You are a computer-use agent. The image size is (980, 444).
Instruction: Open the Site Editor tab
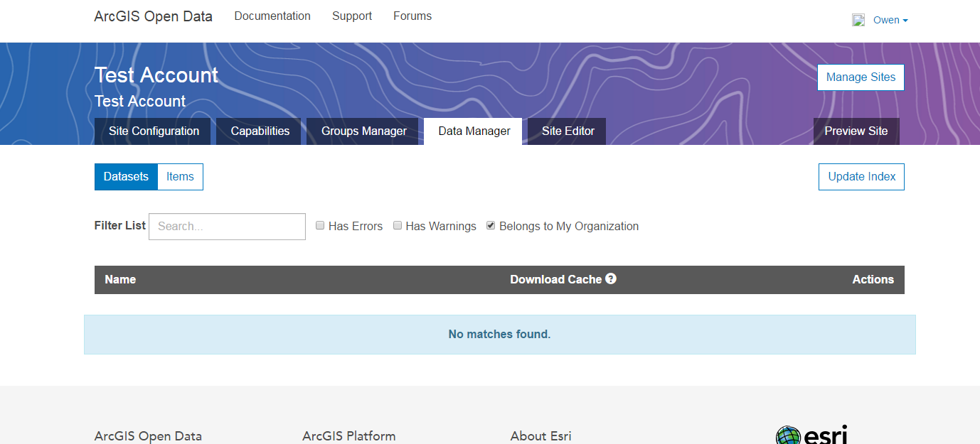[567, 131]
